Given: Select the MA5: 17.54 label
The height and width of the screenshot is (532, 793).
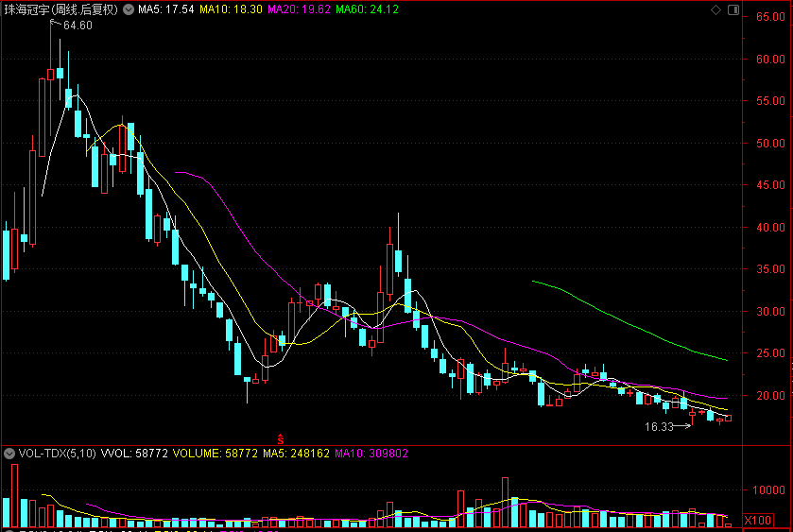Looking at the screenshot, I should point(166,9).
